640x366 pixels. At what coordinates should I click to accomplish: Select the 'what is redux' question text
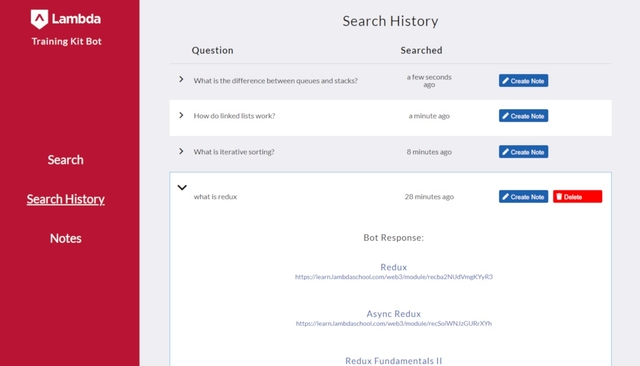pos(215,197)
